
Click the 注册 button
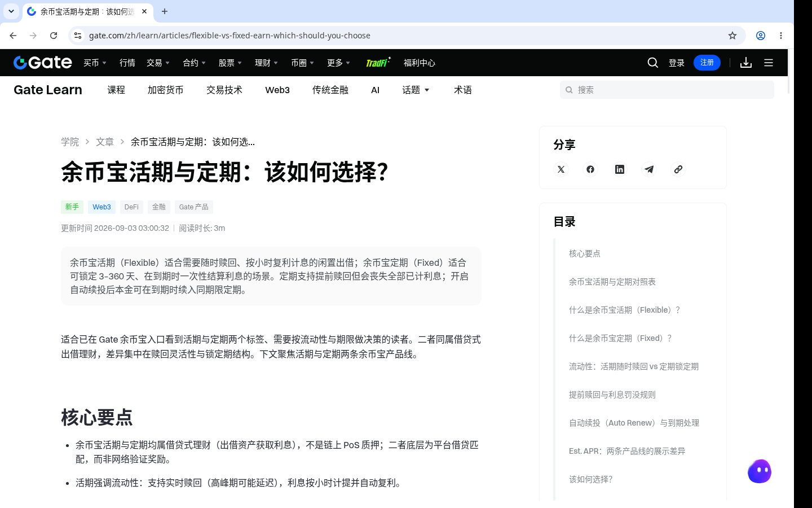[707, 63]
